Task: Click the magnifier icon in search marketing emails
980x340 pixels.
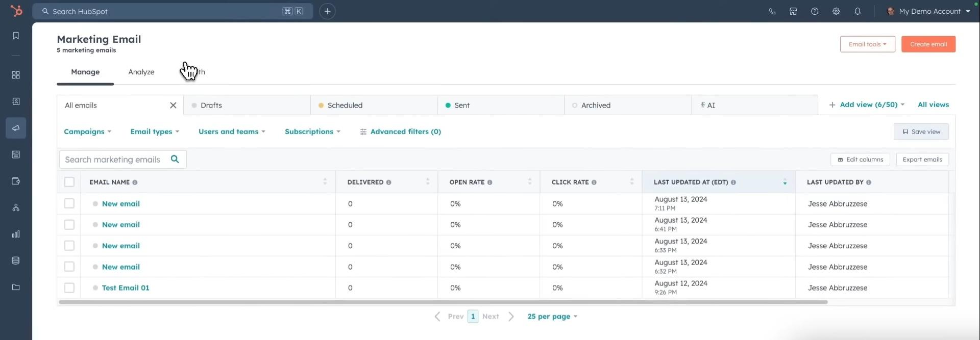Action: (175, 159)
